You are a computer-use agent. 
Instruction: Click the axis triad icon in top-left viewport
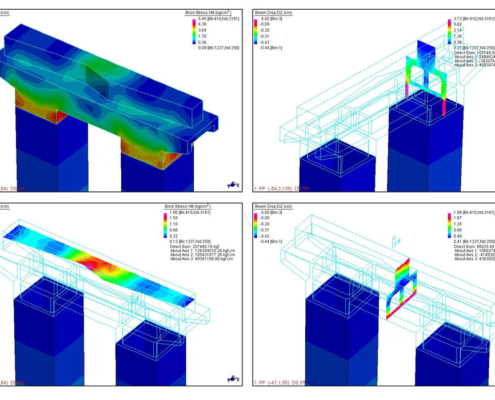[233, 184]
